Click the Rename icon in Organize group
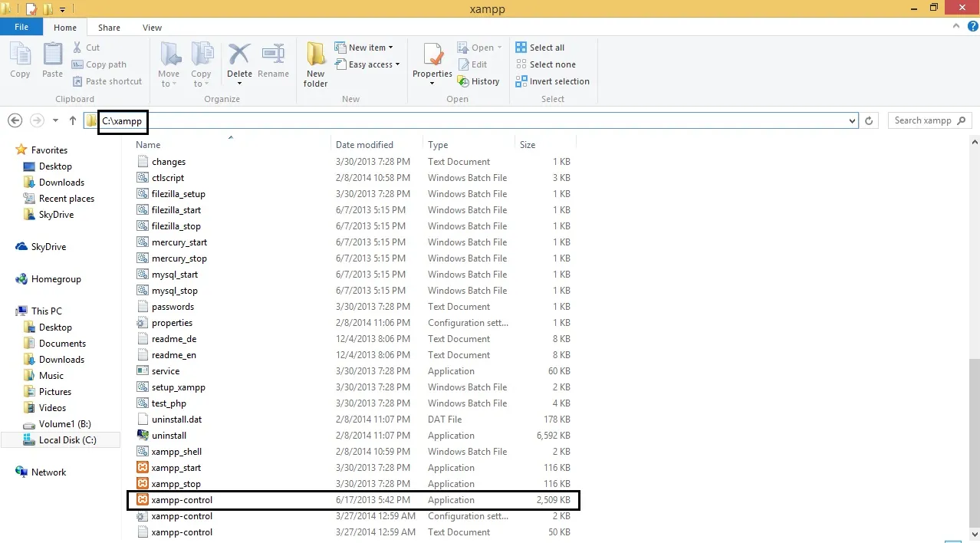Screen dimensions: 980x543 (x=273, y=55)
